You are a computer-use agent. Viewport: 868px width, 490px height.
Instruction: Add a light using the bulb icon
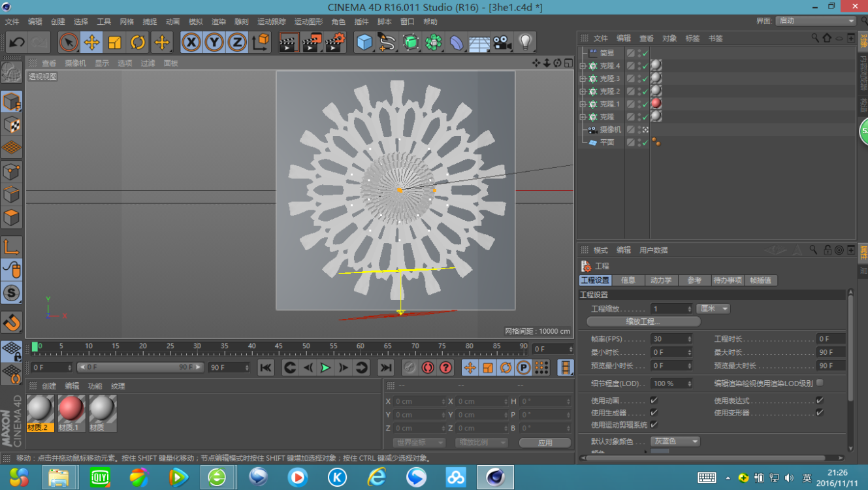[525, 43]
